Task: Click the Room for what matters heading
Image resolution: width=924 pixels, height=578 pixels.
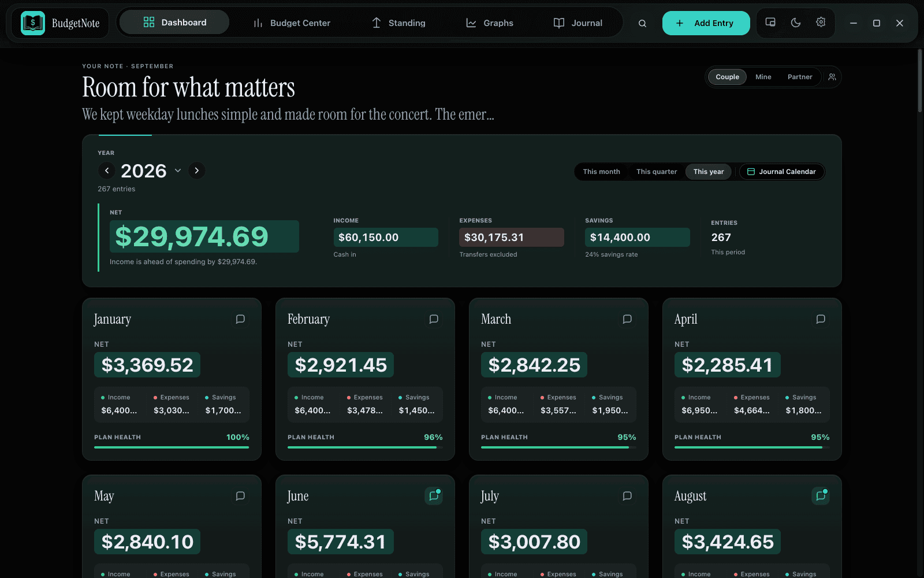Action: tap(188, 87)
